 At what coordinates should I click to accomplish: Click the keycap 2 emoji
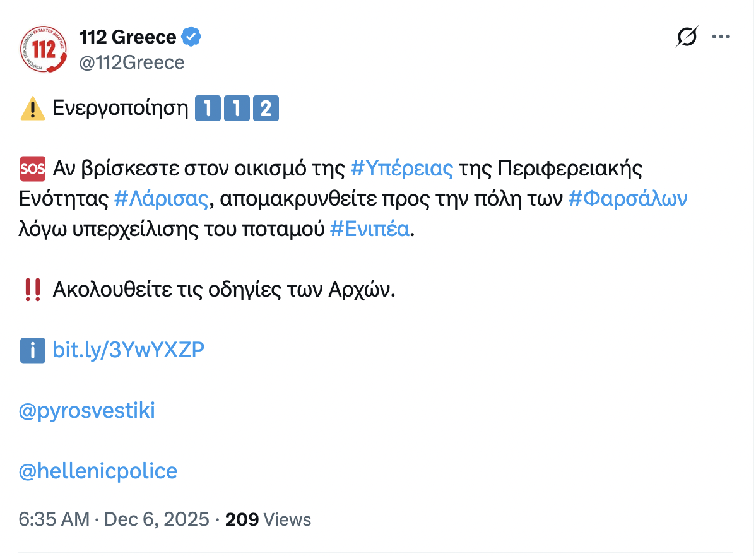266,109
